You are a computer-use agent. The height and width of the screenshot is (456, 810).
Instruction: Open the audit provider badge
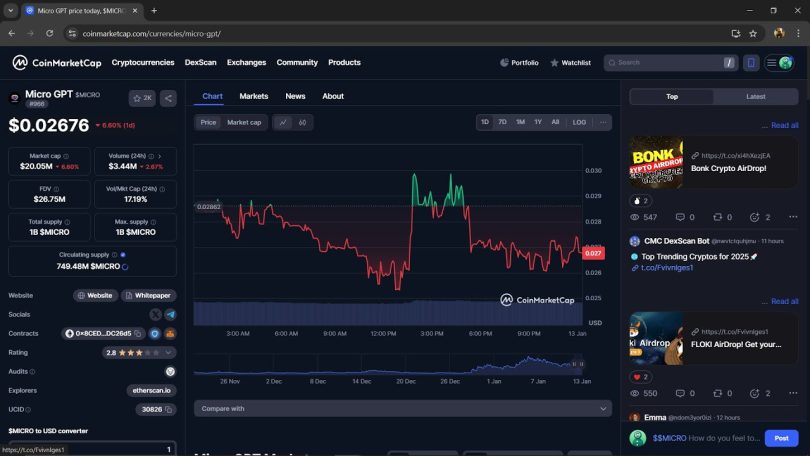[170, 371]
